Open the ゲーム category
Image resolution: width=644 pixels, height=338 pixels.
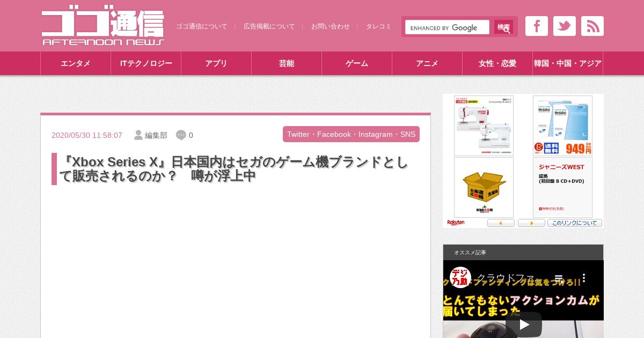[x=357, y=63]
